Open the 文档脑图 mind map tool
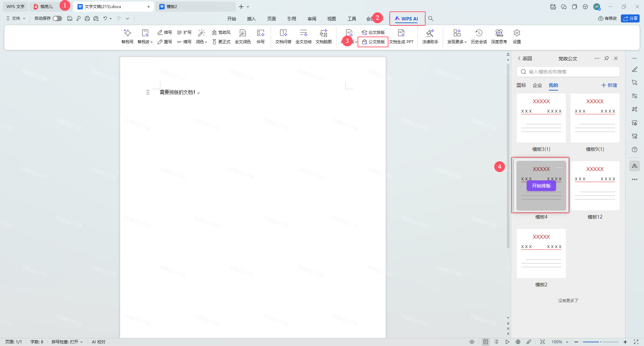The width and height of the screenshot is (644, 346). point(323,33)
